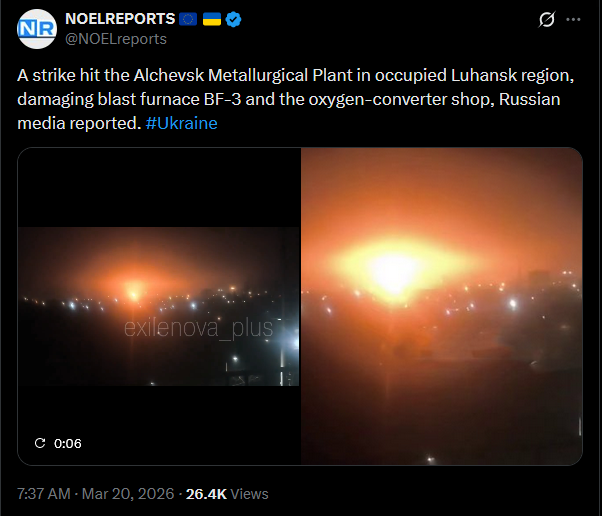Click the 7:37 AM Mar 20, 2026 timestamp
Image resolution: width=602 pixels, height=516 pixels.
96,494
